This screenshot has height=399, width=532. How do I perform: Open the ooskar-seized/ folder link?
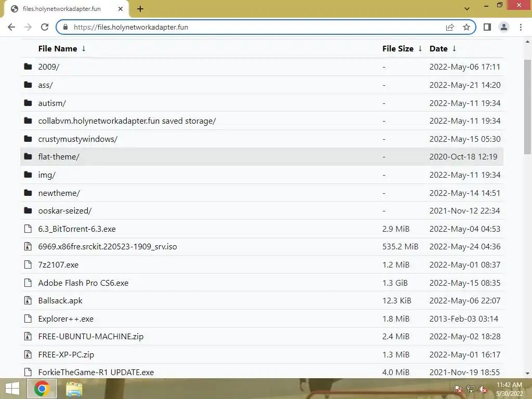[65, 211]
